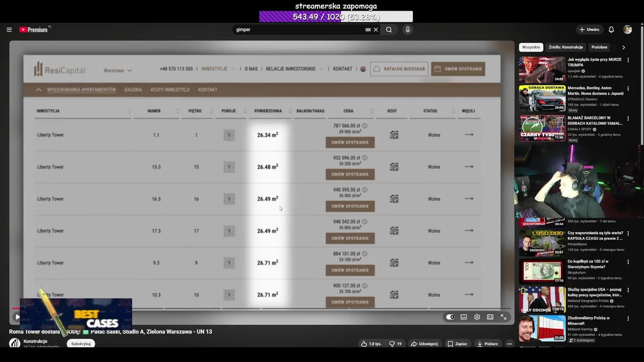Click the Utwórz create button

589,30
